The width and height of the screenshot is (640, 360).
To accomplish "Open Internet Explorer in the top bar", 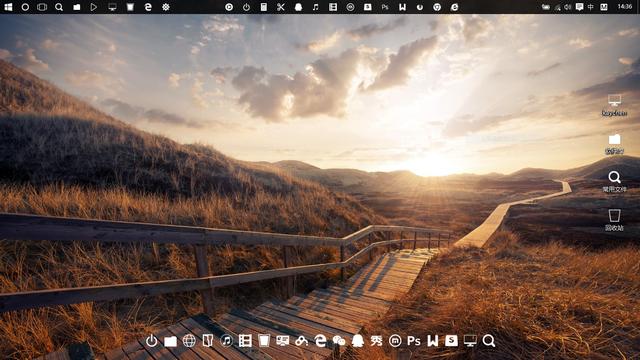I will click(x=454, y=7).
